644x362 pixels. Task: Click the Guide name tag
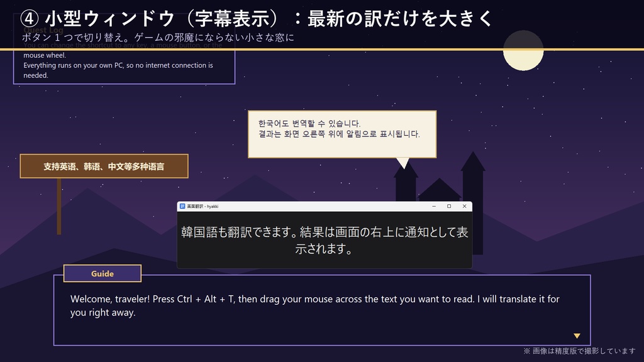click(x=103, y=273)
